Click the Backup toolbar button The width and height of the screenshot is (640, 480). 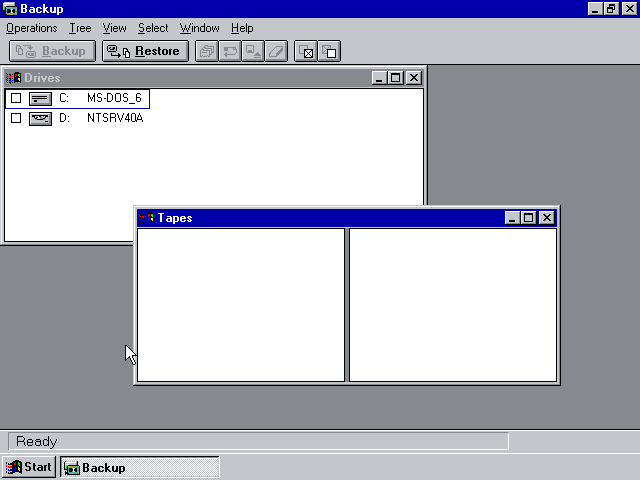point(52,51)
